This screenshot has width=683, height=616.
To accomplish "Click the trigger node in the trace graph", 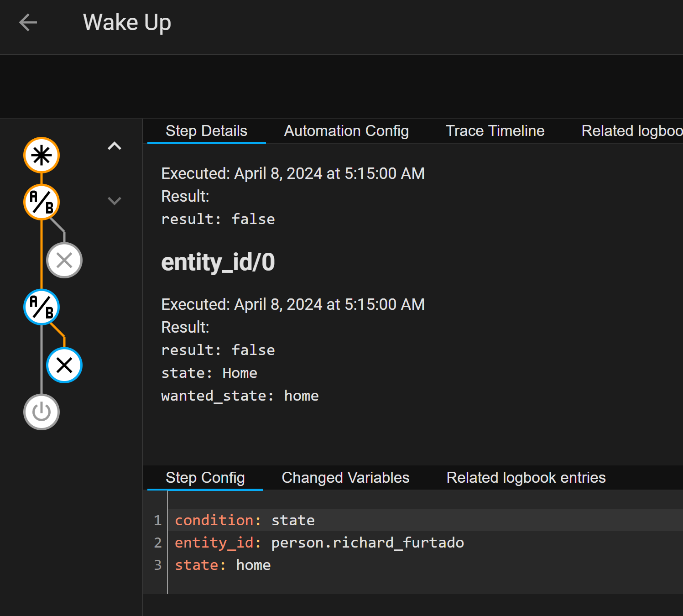I will (x=41, y=155).
